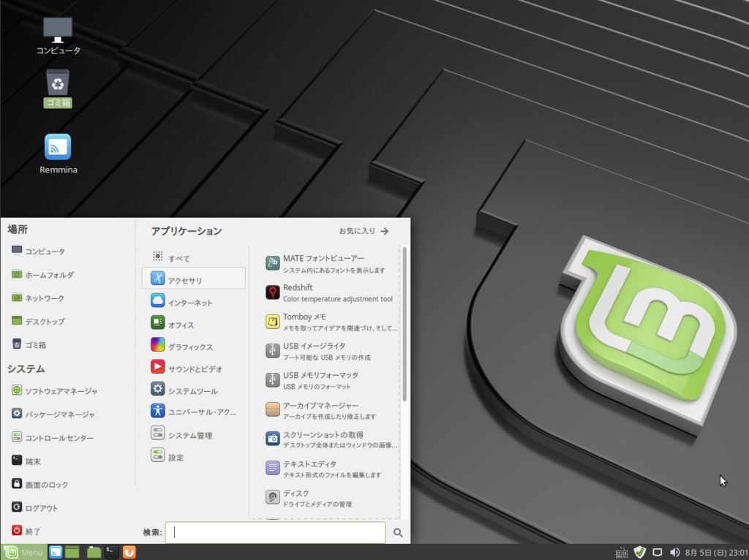Open テキストエディタ
This screenshot has width=749, height=560.
pyautogui.click(x=331, y=468)
